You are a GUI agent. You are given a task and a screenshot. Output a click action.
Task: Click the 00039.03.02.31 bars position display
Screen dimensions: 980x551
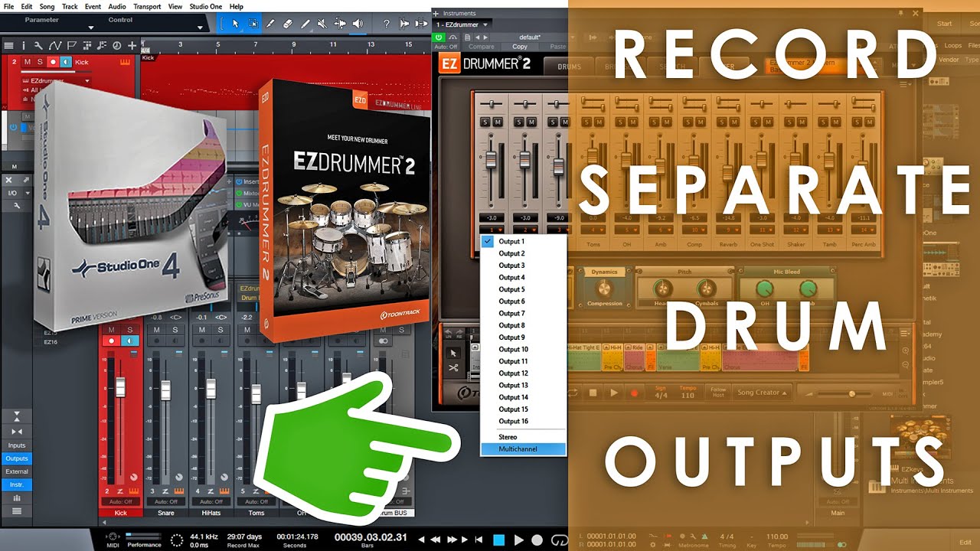coord(371,536)
